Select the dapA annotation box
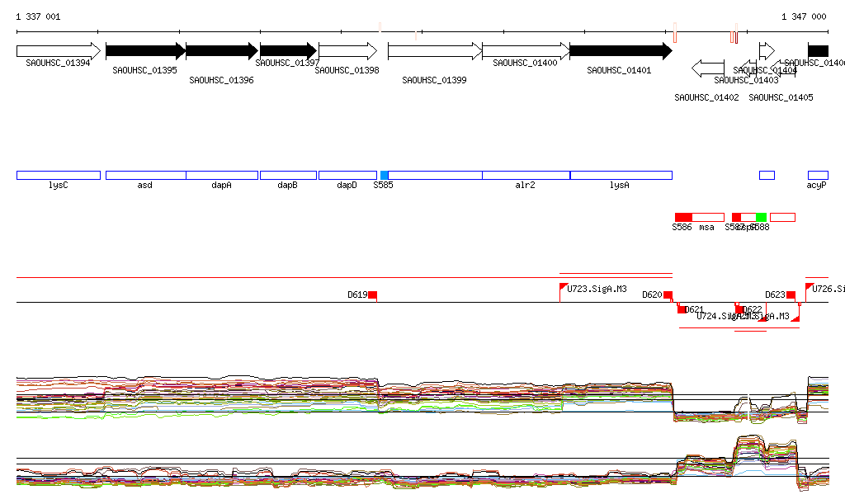 [x=222, y=175]
